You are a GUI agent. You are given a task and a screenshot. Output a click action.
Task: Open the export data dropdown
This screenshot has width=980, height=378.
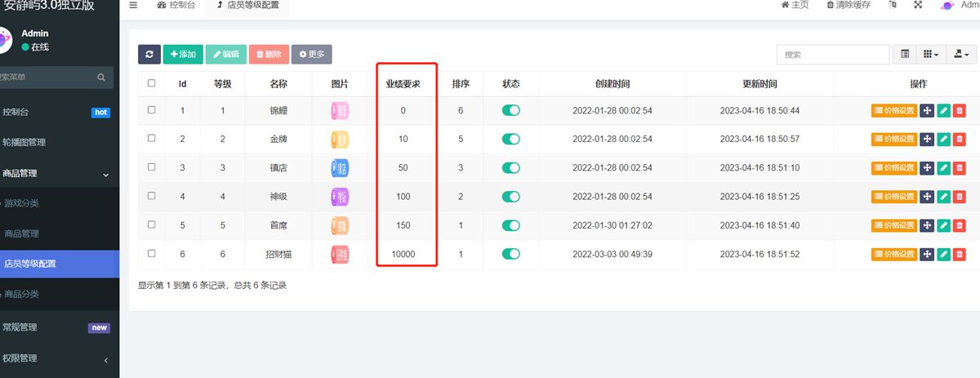pyautogui.click(x=960, y=55)
